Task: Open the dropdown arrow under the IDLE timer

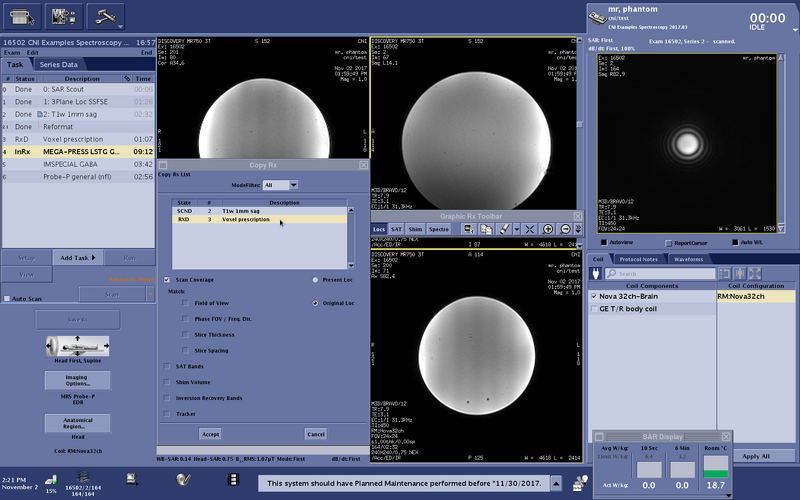Action: (x=794, y=30)
